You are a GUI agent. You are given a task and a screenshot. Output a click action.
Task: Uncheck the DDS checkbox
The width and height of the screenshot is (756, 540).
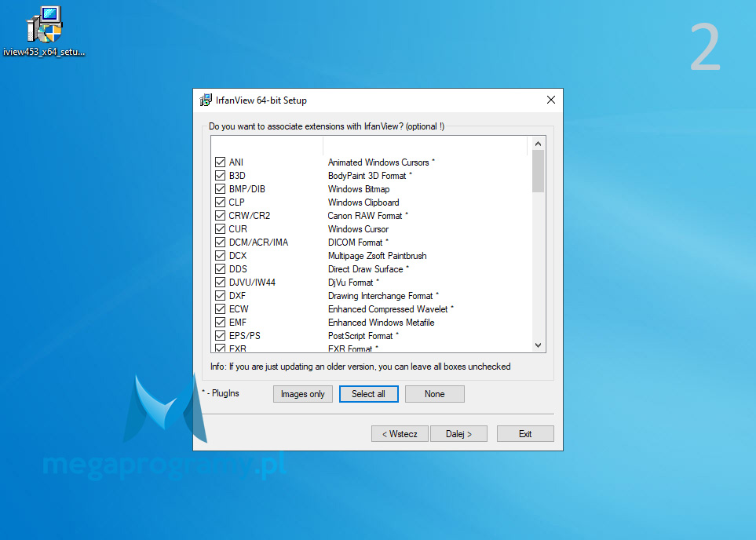click(x=221, y=269)
